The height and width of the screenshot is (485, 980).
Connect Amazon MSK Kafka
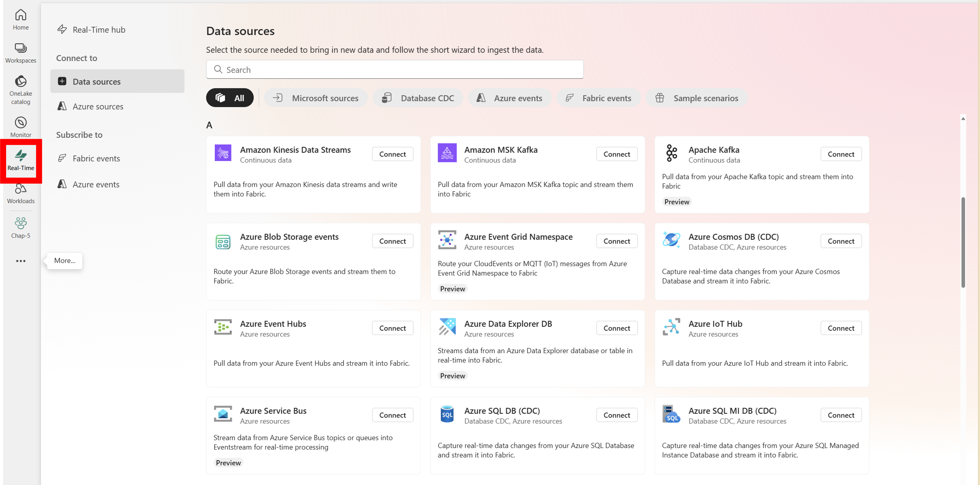(617, 154)
